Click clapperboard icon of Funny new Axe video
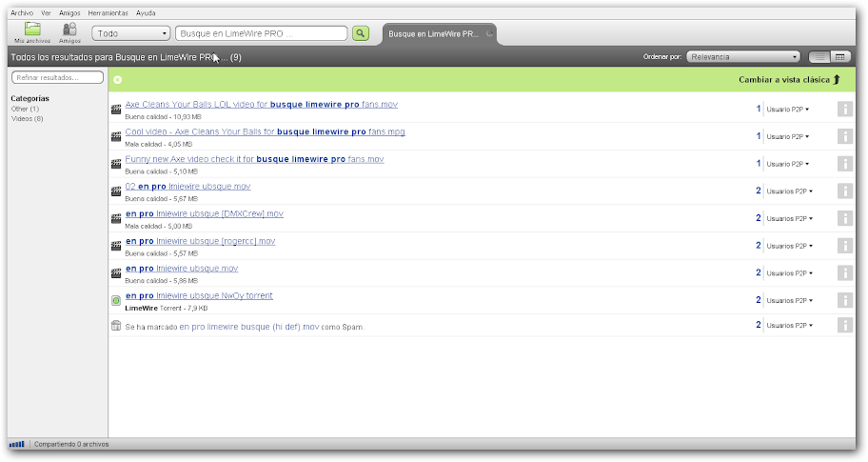Image resolution: width=868 pixels, height=462 pixels. [116, 164]
